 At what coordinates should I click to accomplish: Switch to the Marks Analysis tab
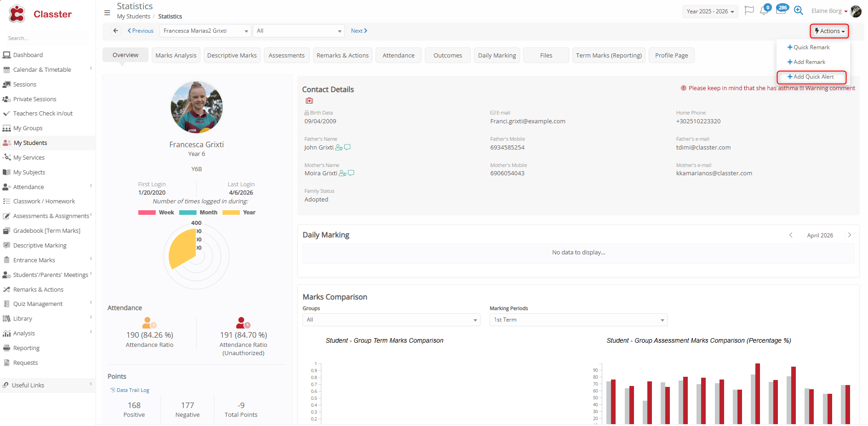point(176,55)
